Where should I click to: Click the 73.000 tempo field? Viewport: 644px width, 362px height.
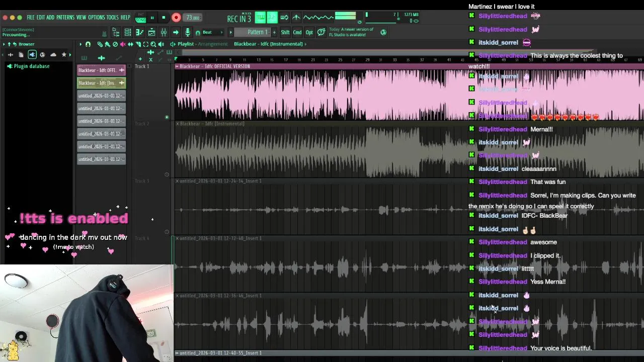click(x=193, y=18)
